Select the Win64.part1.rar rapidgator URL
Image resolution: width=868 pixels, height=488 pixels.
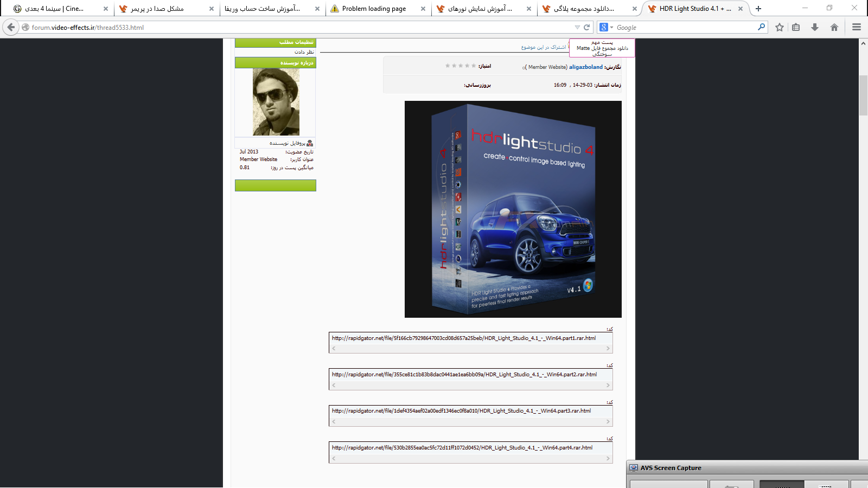pos(464,338)
